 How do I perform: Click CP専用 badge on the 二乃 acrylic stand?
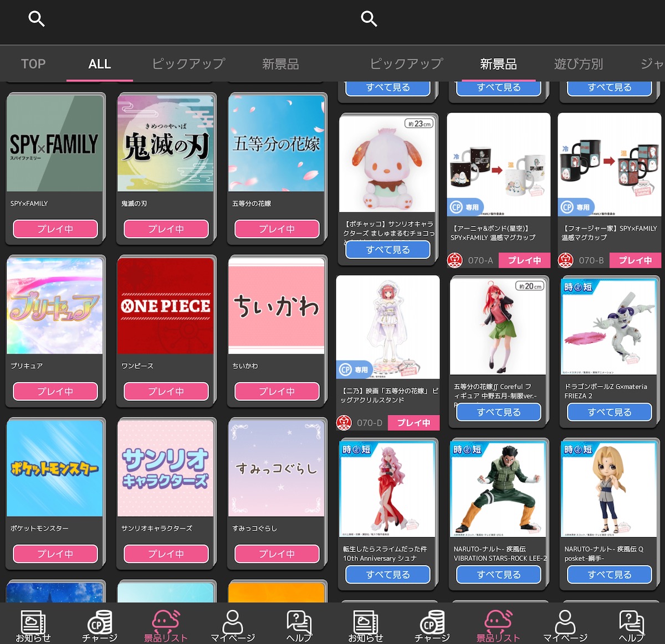(x=355, y=369)
